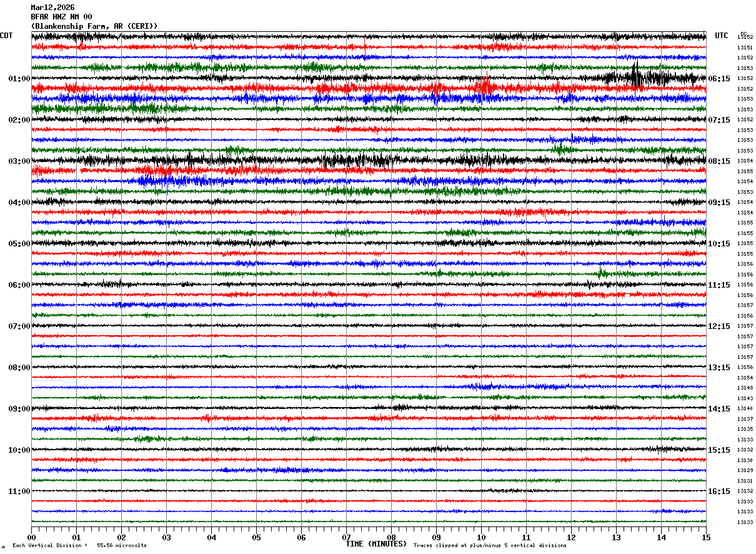
Task: Click the 14:15 UTC time label
Action: click(719, 409)
